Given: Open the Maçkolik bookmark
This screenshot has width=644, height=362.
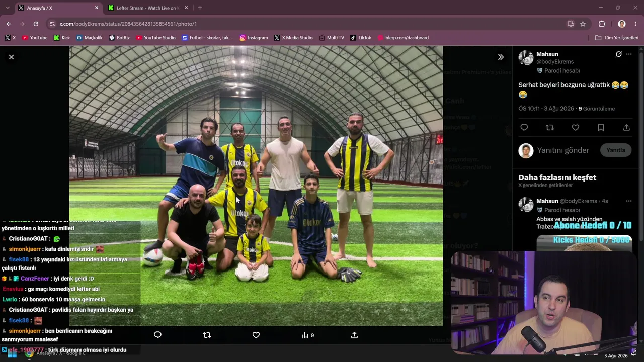Looking at the screenshot, I should (x=90, y=38).
